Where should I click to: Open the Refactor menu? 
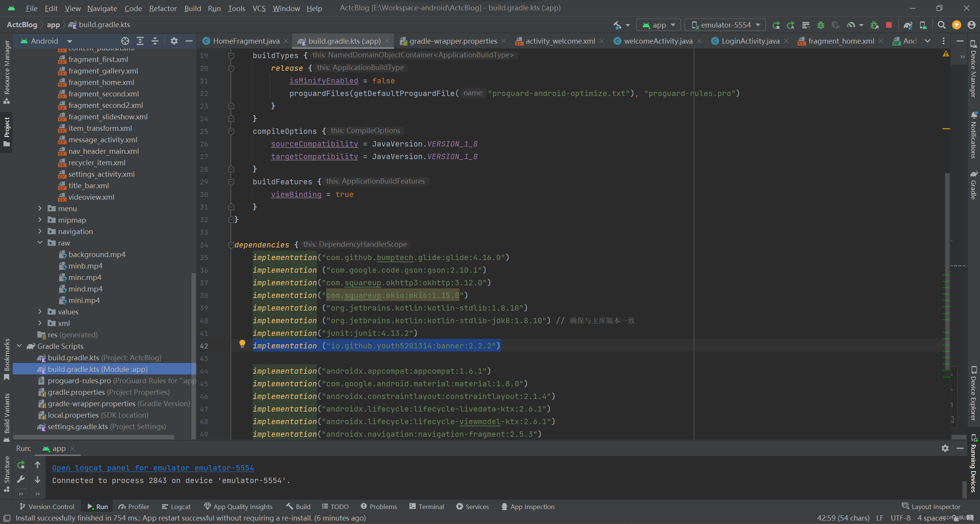pyautogui.click(x=163, y=8)
